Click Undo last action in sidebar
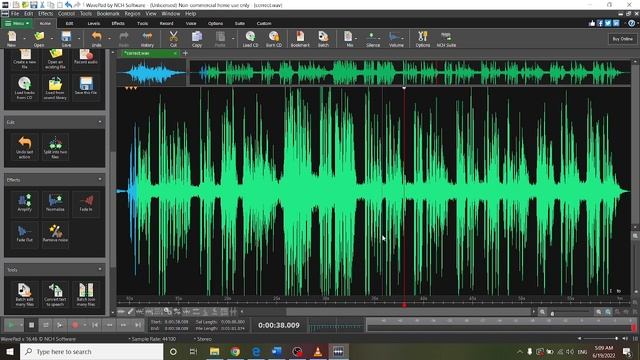The image size is (640, 360). [24, 147]
